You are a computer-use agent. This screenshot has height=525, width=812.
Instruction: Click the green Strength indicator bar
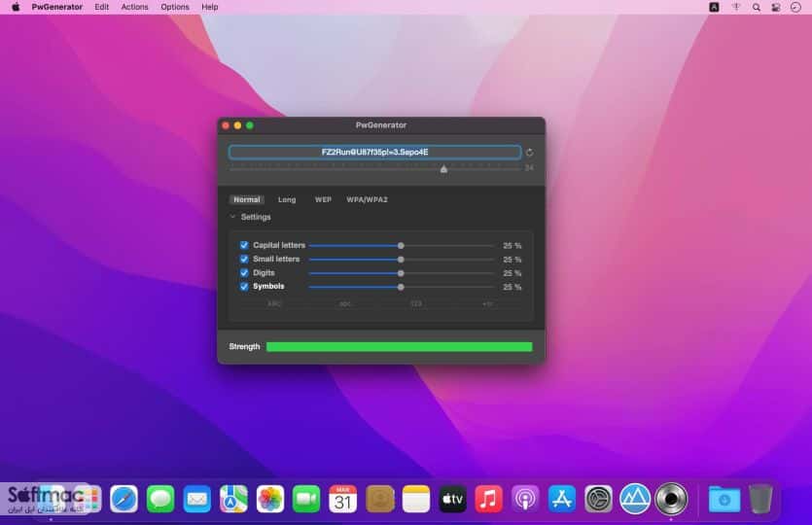[x=400, y=347]
